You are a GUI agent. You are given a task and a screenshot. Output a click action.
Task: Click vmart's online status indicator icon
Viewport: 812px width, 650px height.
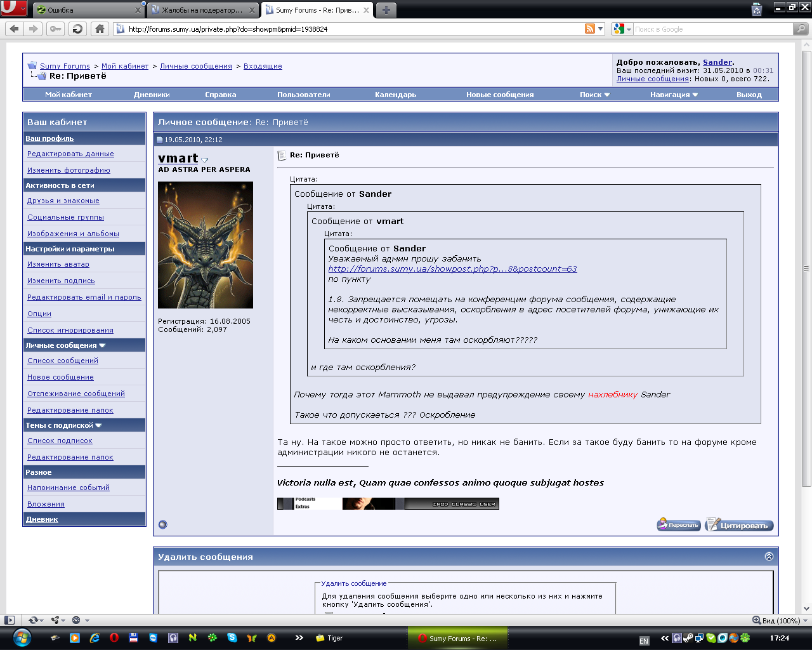pyautogui.click(x=162, y=524)
